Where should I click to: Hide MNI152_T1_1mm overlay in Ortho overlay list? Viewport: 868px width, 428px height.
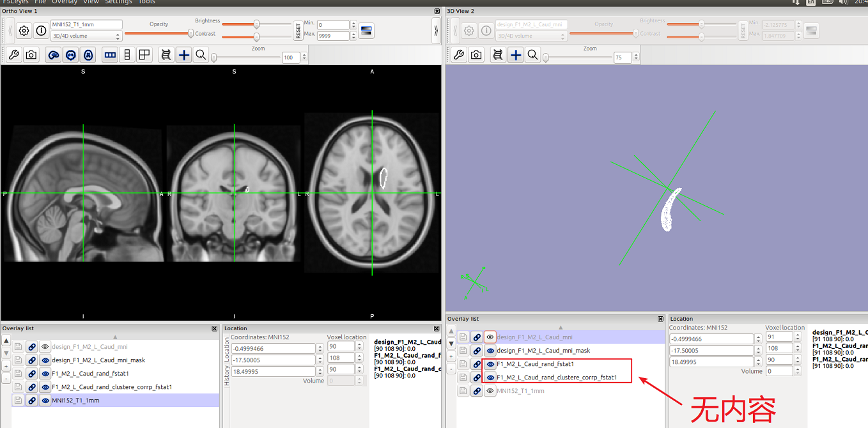[45, 401]
